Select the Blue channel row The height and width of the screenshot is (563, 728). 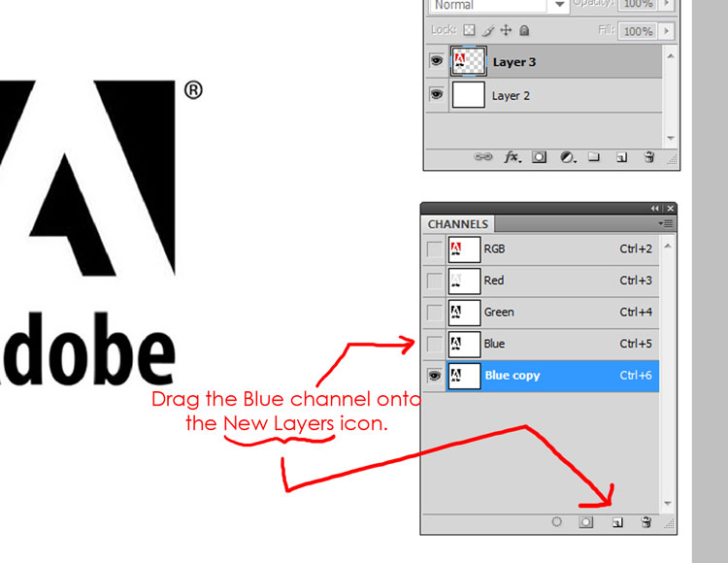click(541, 344)
